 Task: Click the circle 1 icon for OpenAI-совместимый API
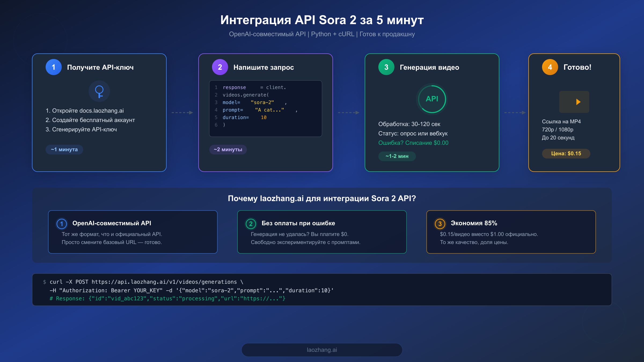click(62, 223)
